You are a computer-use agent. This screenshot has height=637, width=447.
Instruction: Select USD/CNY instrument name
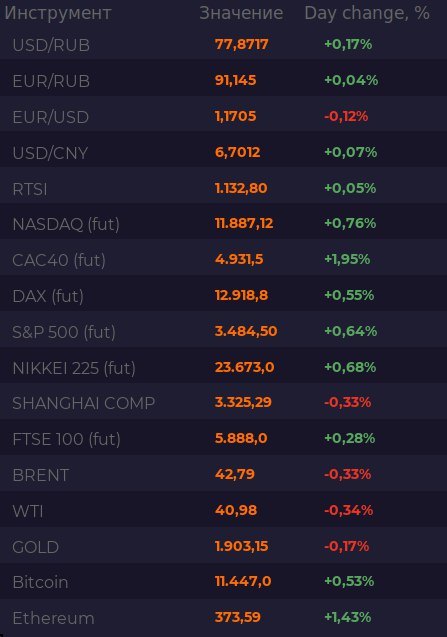point(50,153)
